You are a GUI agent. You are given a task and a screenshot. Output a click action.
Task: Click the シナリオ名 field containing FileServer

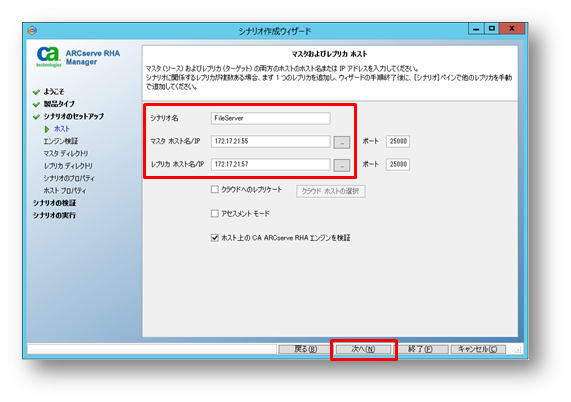pyautogui.click(x=271, y=118)
